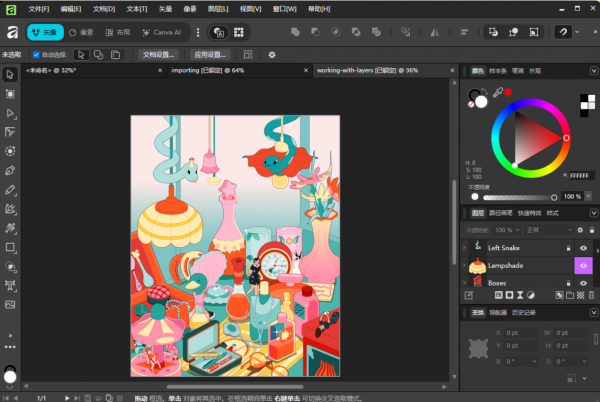The width and height of the screenshot is (600, 402).
Task: Close the importing document tab
Action: coord(306,70)
